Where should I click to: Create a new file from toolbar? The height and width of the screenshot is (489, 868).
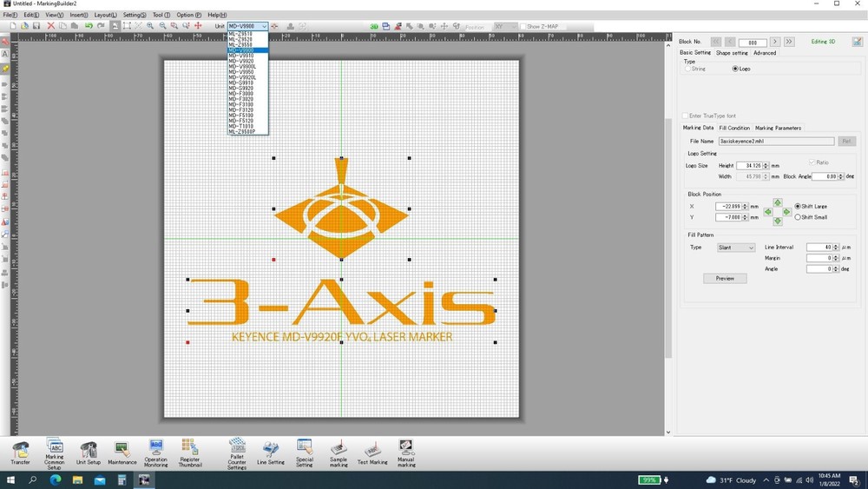(13, 26)
